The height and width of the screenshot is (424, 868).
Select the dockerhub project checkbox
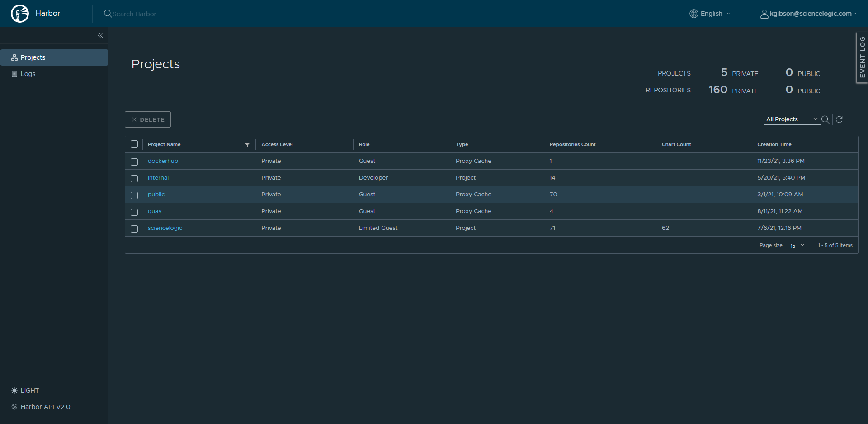134,162
